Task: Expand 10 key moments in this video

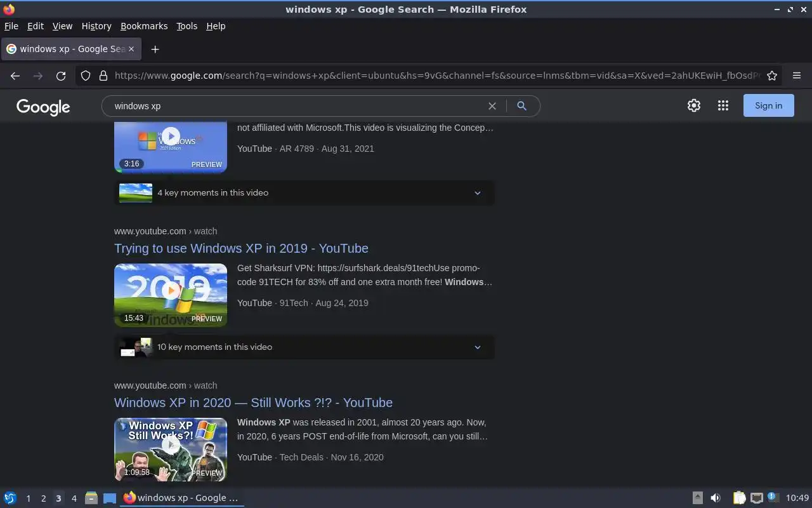Action: 304,347
